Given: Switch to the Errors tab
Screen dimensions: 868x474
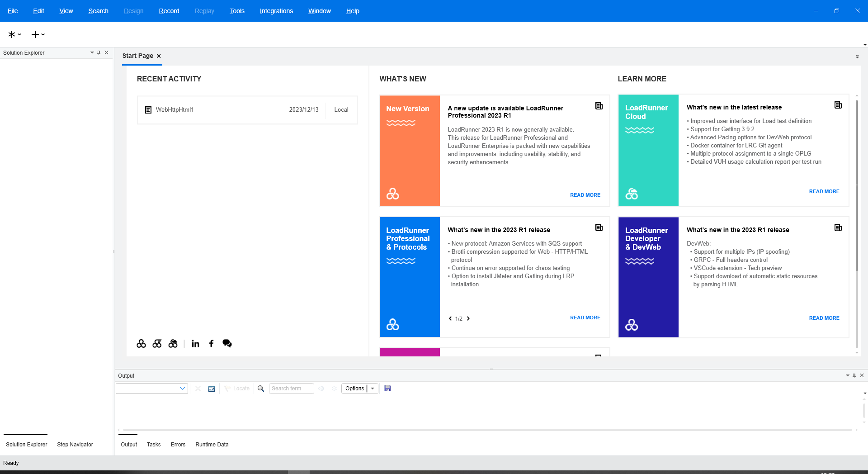Looking at the screenshot, I should tap(178, 445).
